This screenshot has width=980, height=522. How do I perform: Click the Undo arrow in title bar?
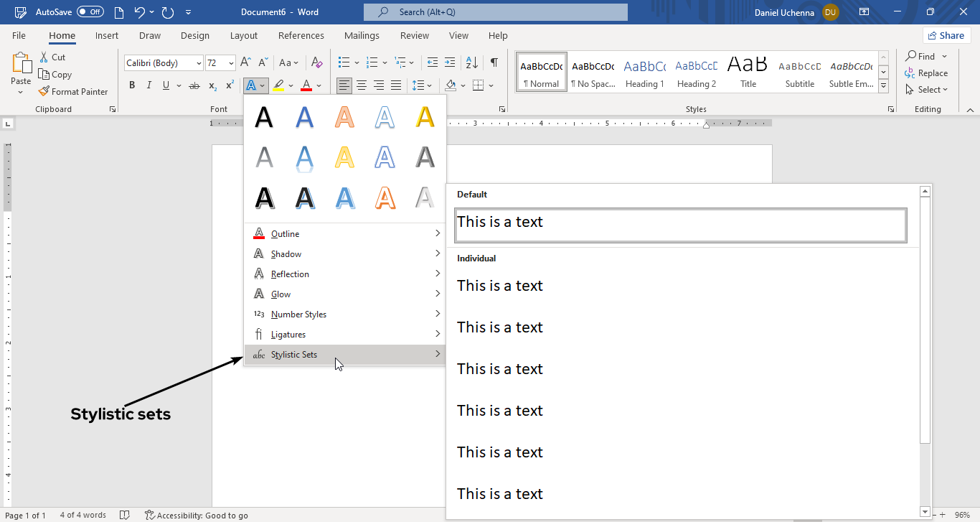click(x=140, y=12)
